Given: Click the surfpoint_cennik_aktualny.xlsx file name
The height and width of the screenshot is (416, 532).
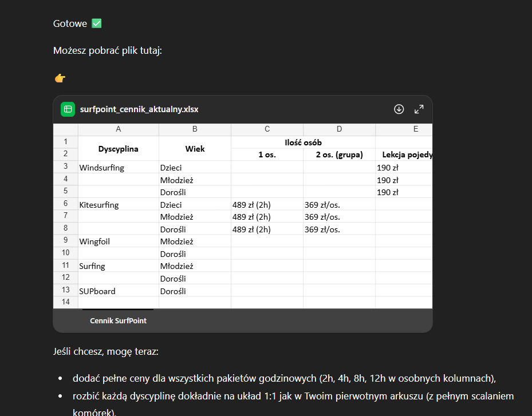Looking at the screenshot, I should (x=139, y=109).
